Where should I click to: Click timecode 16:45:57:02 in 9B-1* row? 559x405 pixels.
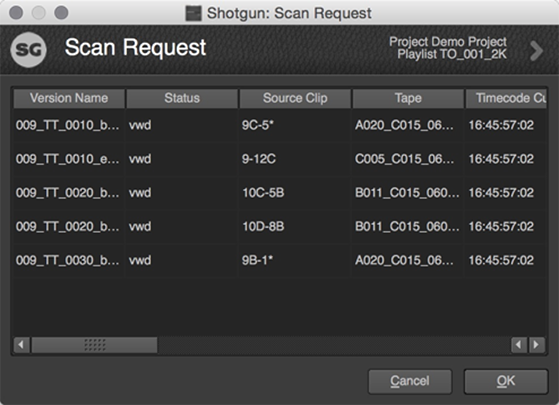[501, 261]
